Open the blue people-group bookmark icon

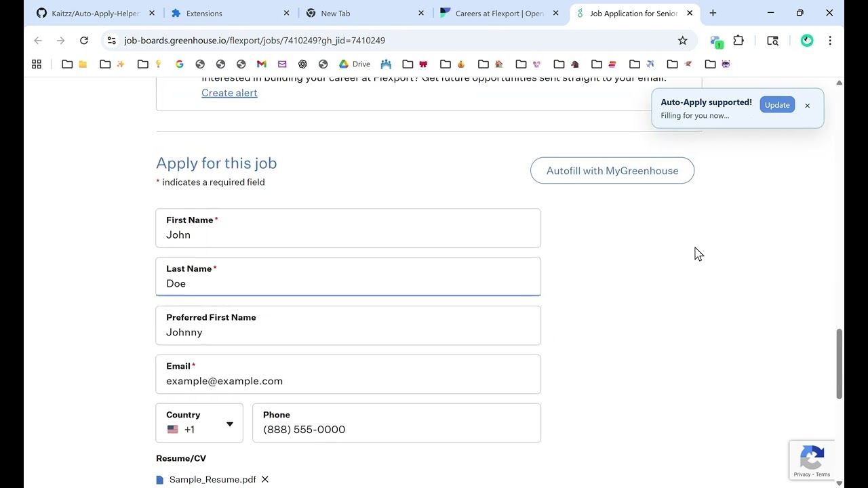386,64
